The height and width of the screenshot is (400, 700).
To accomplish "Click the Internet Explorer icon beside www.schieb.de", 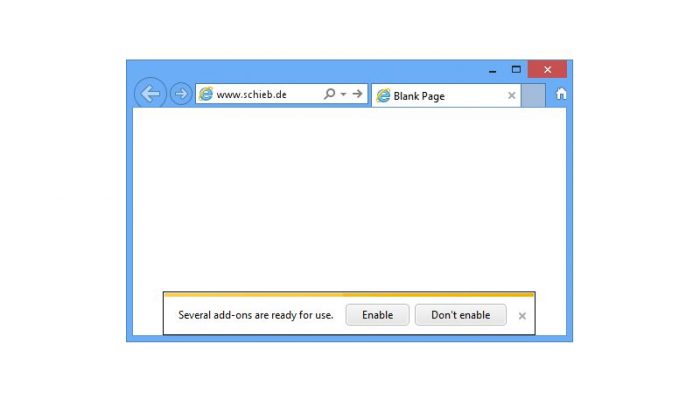I will click(x=206, y=94).
